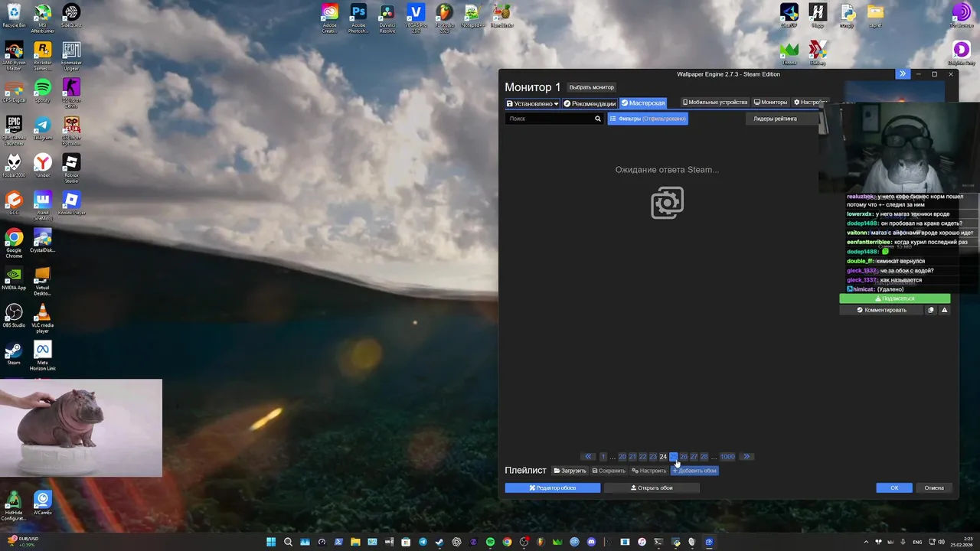Open the Мобильные устройства section
This screenshot has height=551, width=980.
click(x=715, y=103)
